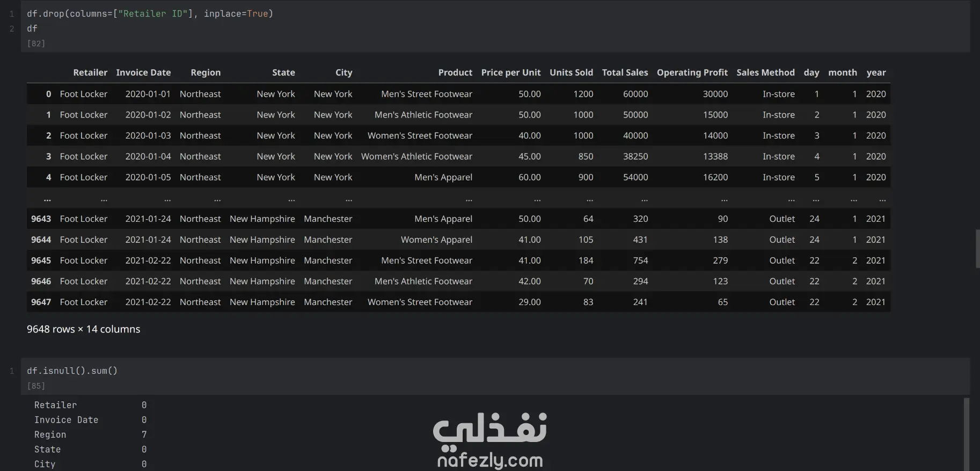Select row index 9643
Screen dimensions: 980x471
coord(41,219)
